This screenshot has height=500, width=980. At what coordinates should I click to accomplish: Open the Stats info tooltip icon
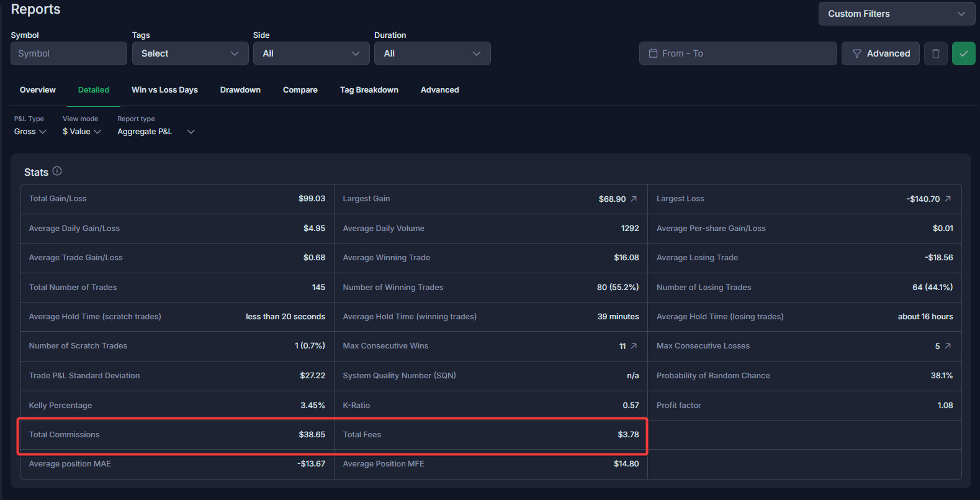[57, 171]
